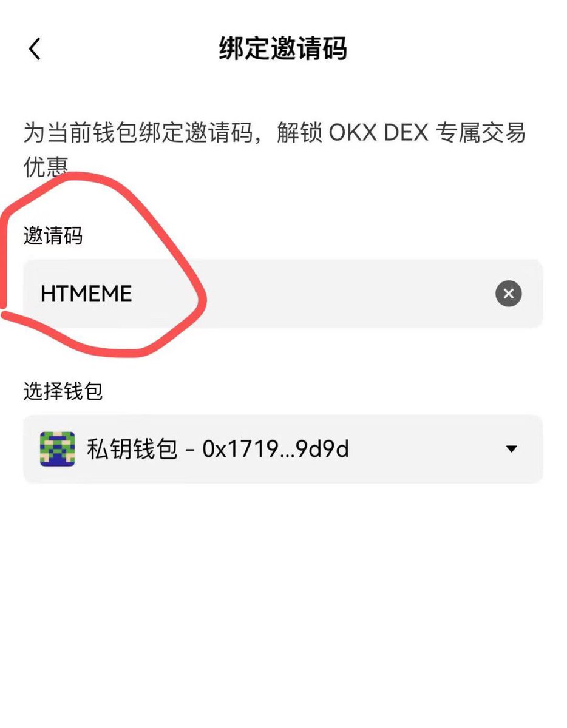Viewport: 567px width, 728px height.
Task: Click the 私钥钱包 wallet name text
Action: (x=132, y=449)
